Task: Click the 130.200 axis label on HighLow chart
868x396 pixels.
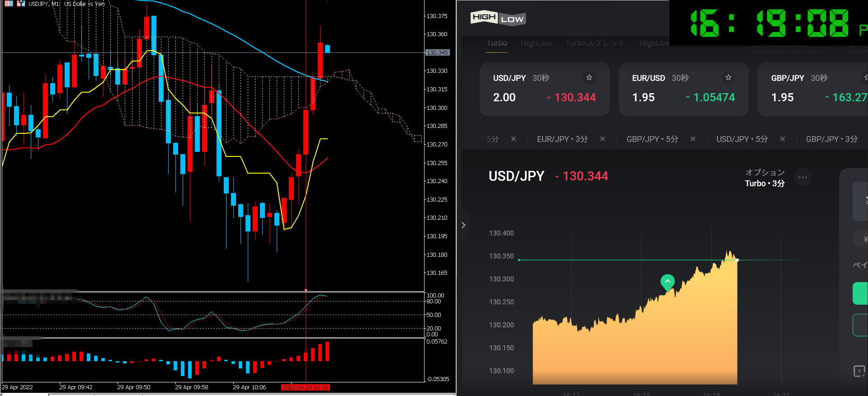Action: (x=501, y=325)
